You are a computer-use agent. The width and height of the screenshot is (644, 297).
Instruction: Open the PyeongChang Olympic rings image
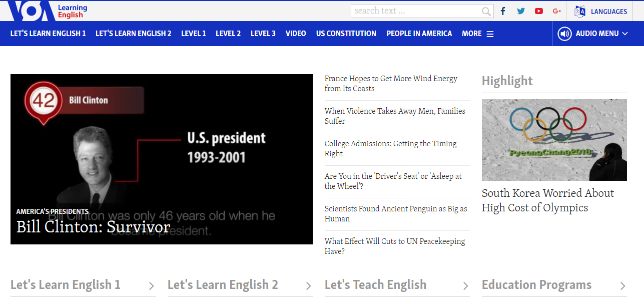(x=554, y=140)
